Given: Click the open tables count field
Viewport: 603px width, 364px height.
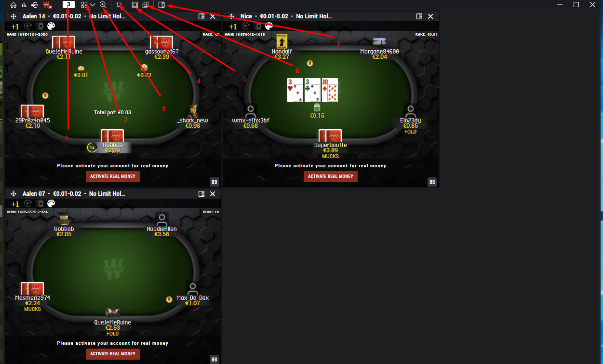Looking at the screenshot, I should click(x=68, y=5).
